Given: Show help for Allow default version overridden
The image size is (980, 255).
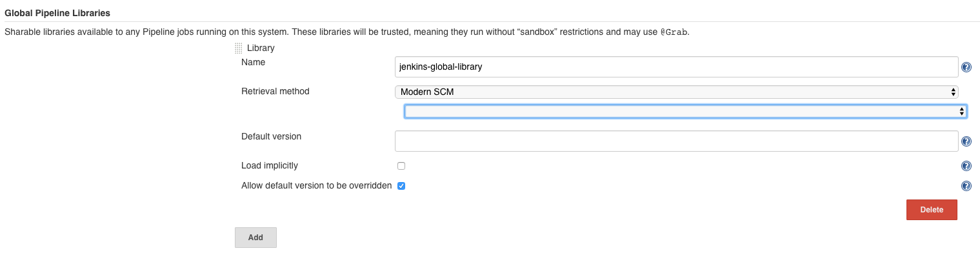Looking at the screenshot, I should click(966, 186).
